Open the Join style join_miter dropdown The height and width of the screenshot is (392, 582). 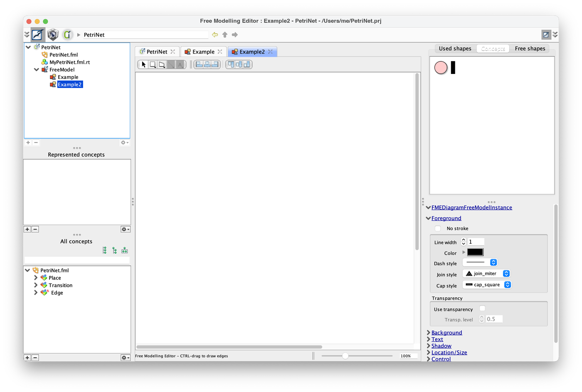pyautogui.click(x=486, y=274)
